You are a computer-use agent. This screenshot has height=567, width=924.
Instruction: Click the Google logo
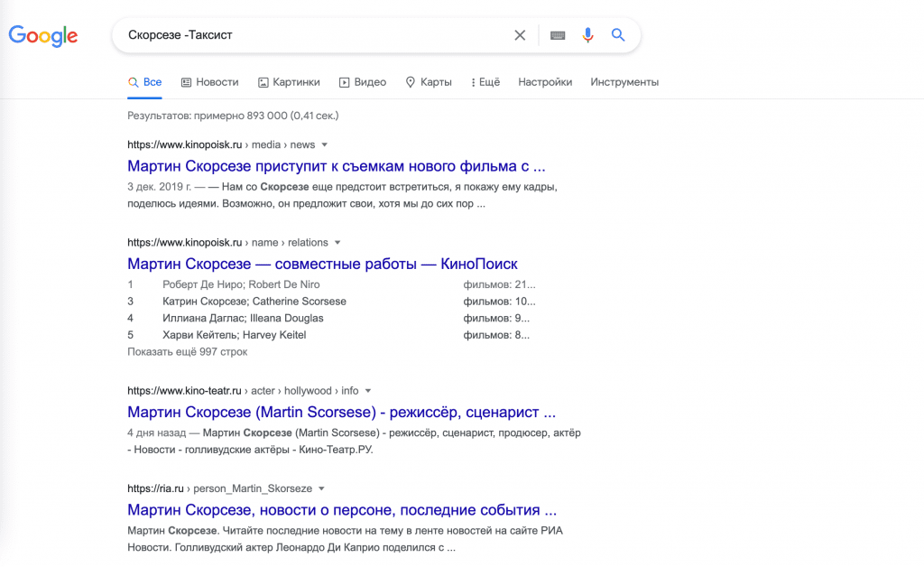click(43, 36)
